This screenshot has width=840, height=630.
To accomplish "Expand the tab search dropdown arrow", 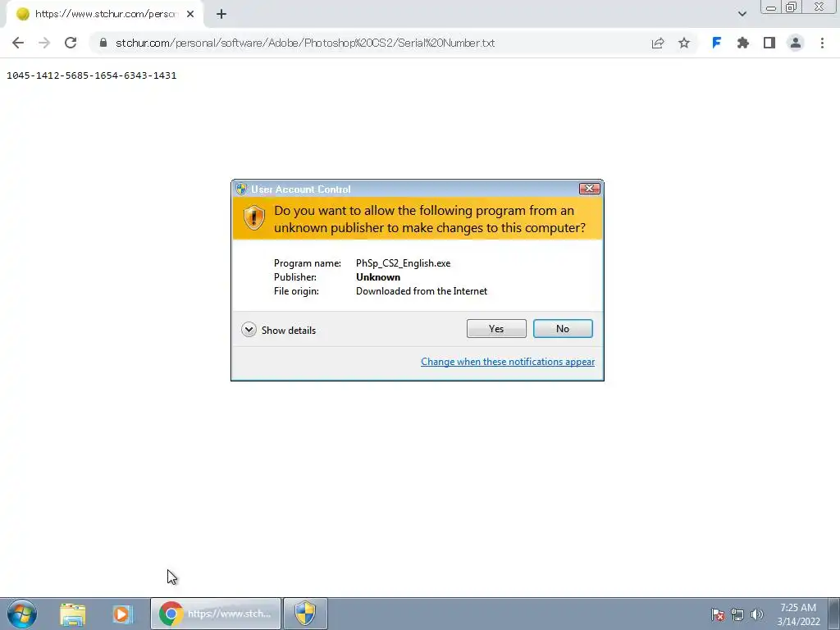I will [x=742, y=14].
